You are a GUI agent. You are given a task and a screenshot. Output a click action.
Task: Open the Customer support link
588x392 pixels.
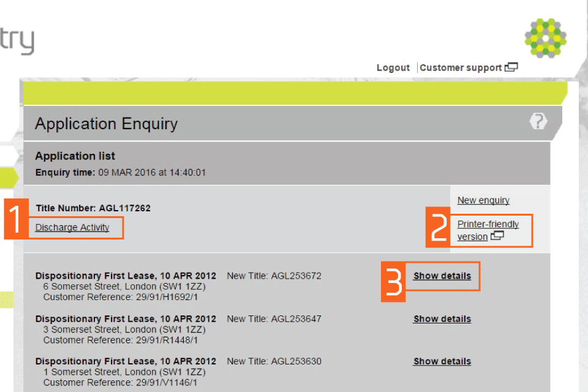(461, 68)
